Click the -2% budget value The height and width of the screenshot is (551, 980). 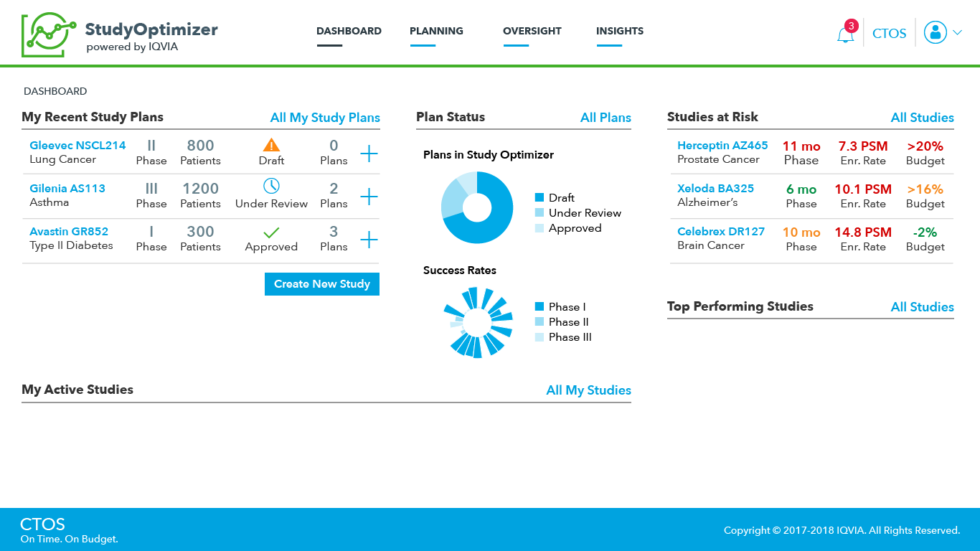click(x=925, y=232)
